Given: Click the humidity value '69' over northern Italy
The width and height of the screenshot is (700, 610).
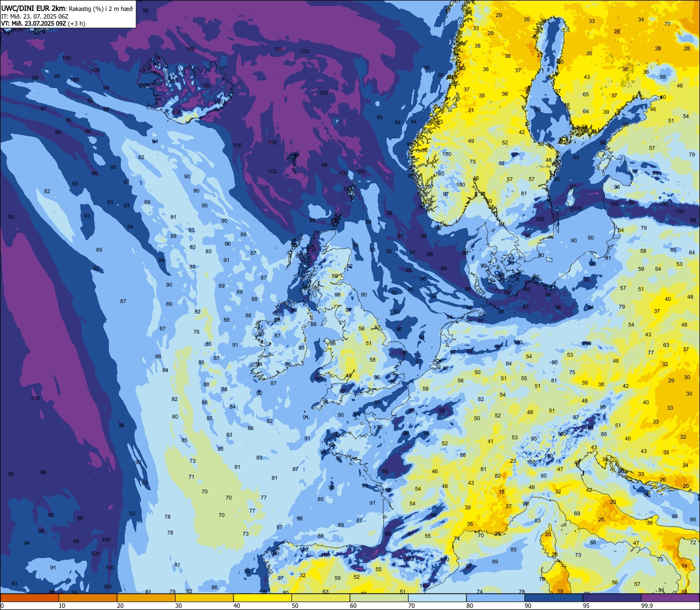Looking at the screenshot, I should tap(577, 513).
